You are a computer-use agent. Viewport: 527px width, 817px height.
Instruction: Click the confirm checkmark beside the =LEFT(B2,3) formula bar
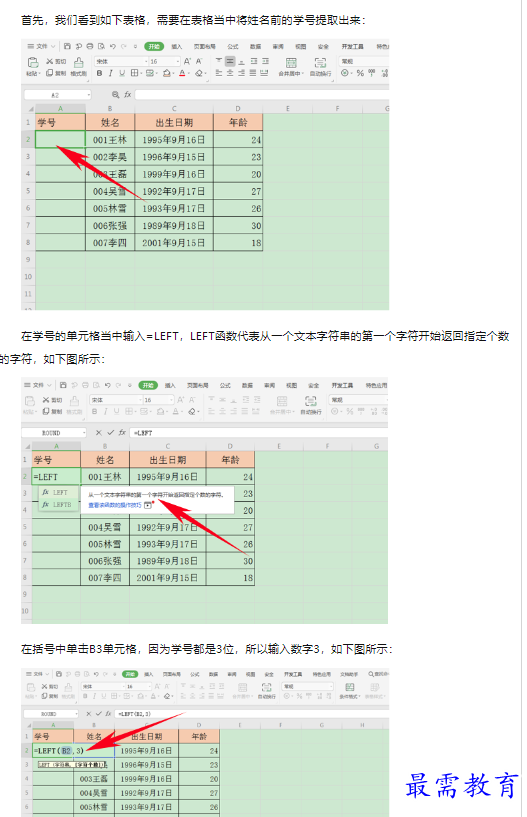99,714
